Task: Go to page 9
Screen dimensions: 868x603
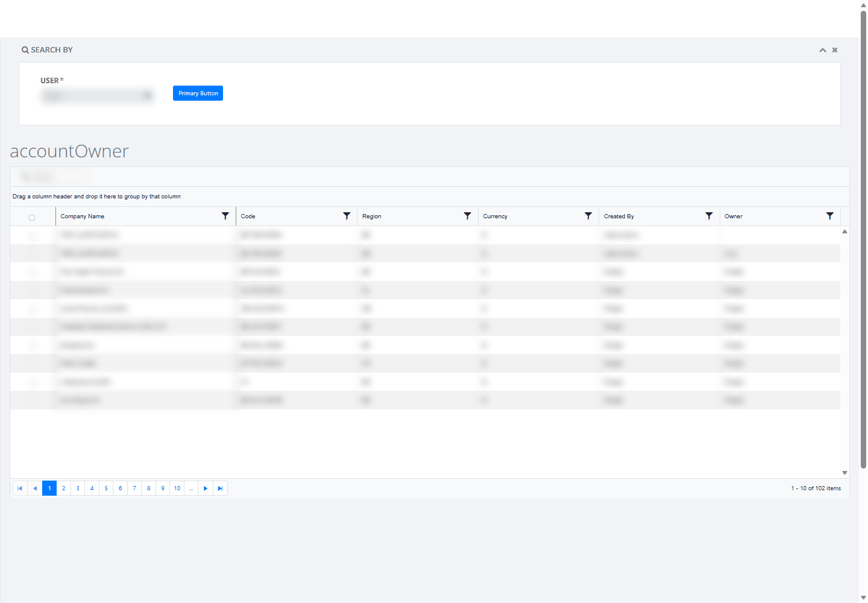Action: pyautogui.click(x=163, y=488)
